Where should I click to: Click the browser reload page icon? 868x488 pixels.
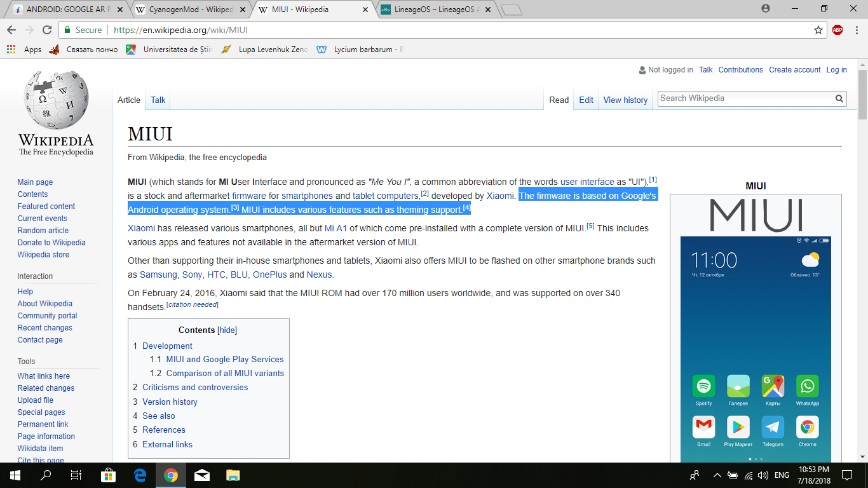click(x=46, y=30)
